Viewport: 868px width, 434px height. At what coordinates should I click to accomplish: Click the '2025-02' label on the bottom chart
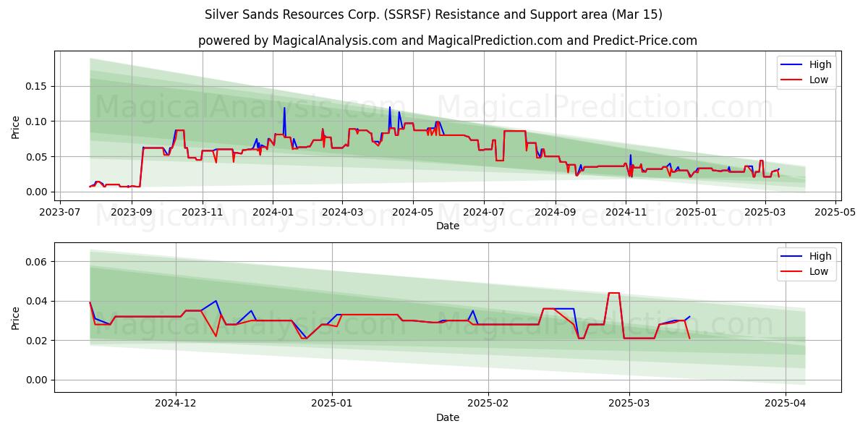pos(488,405)
